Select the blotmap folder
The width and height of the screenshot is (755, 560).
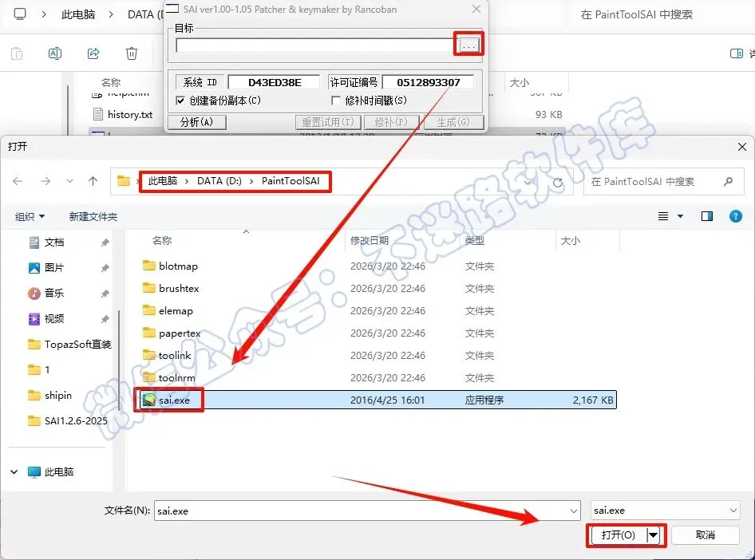171,266
